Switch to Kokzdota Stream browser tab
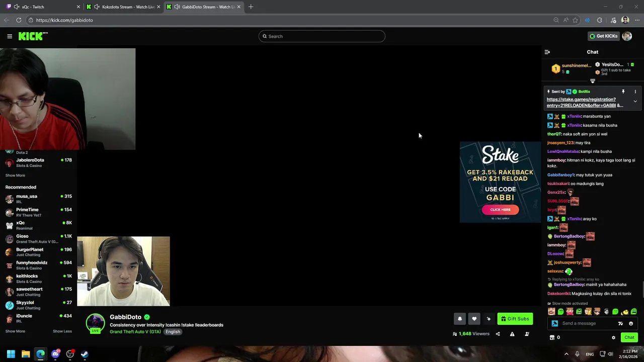Image resolution: width=644 pixels, height=362 pixels. (x=123, y=7)
